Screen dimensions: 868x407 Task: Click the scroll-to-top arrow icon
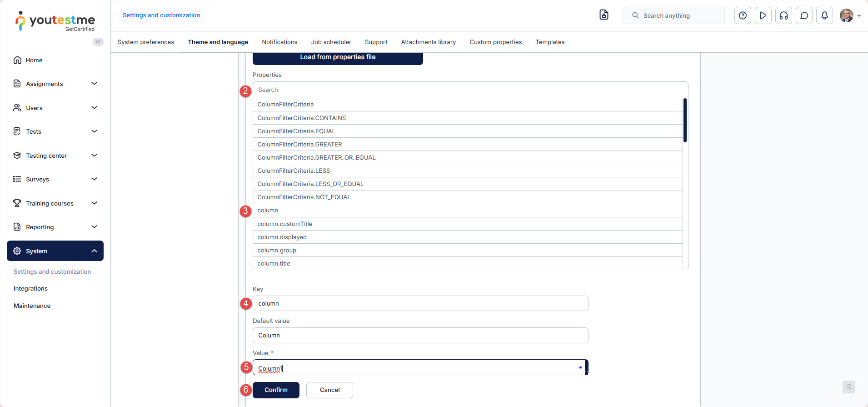coord(848,387)
